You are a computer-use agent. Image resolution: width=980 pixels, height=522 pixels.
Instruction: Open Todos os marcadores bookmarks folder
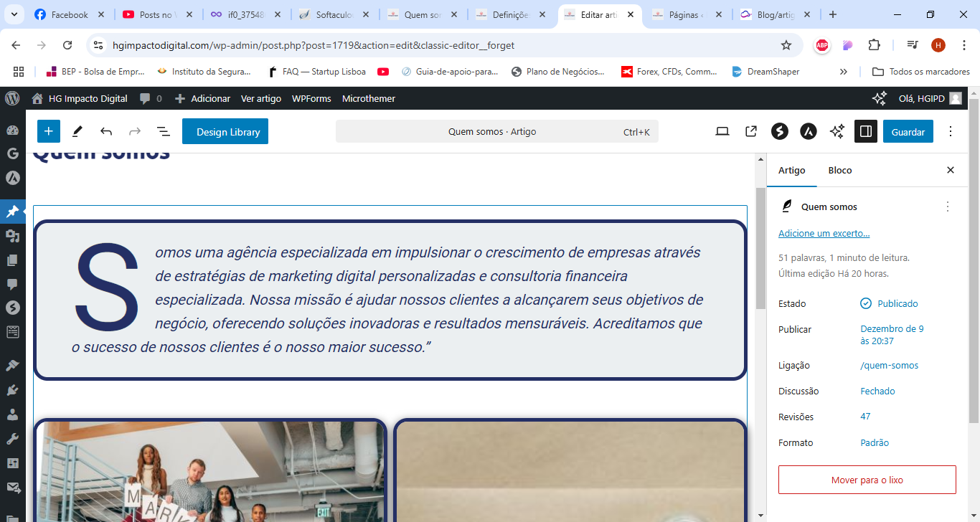[x=921, y=72]
